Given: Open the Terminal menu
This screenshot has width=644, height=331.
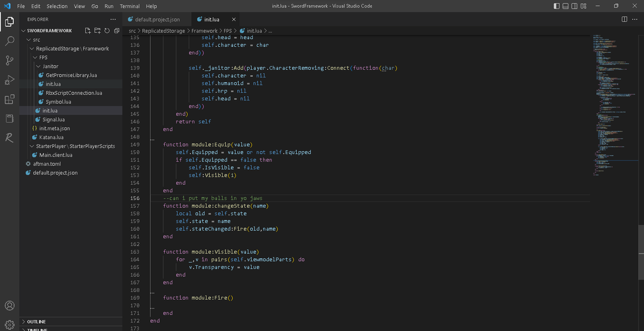Looking at the screenshot, I should (x=129, y=6).
